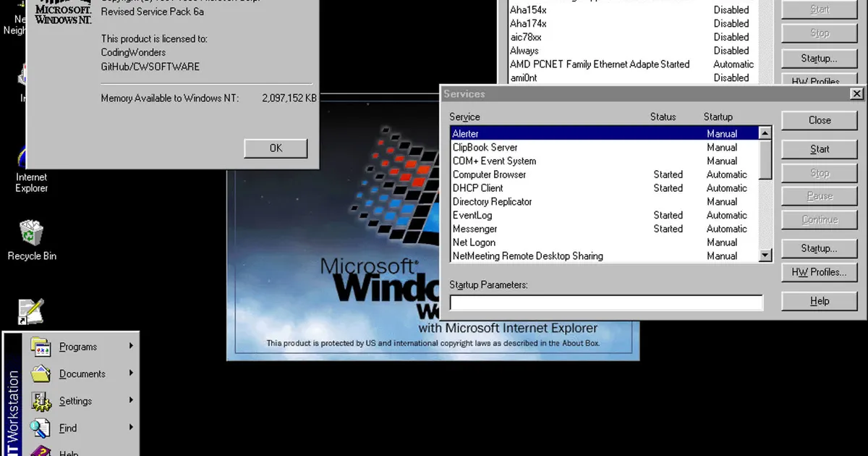Close the Services dialog with X button
The width and height of the screenshot is (868, 456).
(856, 94)
